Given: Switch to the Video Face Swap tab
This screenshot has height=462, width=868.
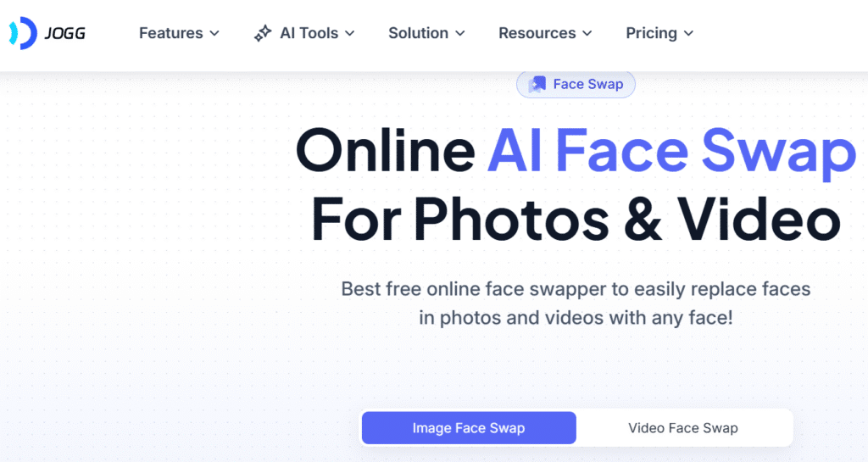Looking at the screenshot, I should tap(683, 428).
